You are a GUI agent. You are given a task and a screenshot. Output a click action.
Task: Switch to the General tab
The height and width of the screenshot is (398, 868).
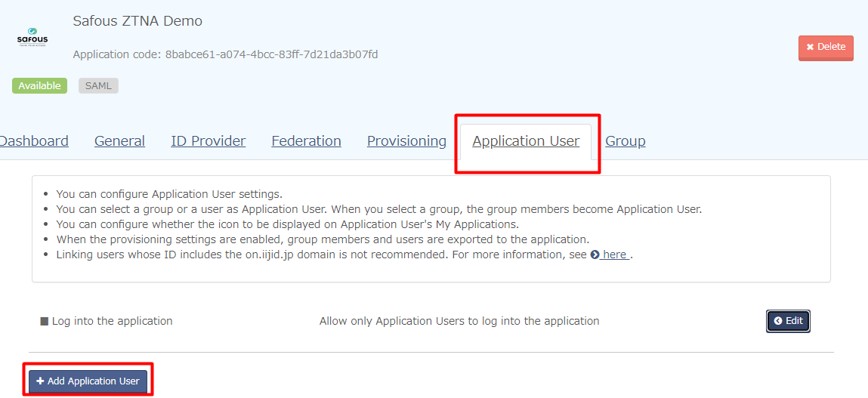[x=119, y=141]
